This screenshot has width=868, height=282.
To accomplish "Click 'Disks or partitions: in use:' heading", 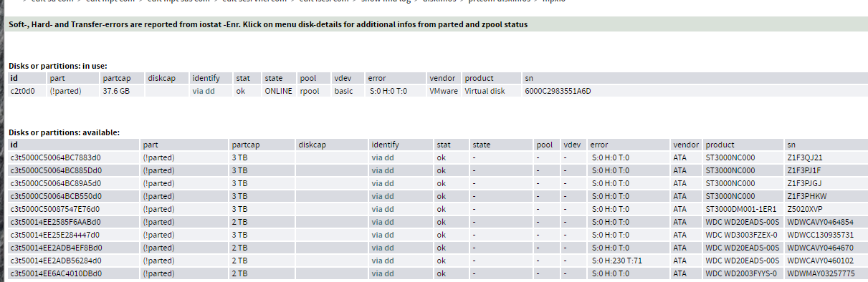I will click(58, 66).
